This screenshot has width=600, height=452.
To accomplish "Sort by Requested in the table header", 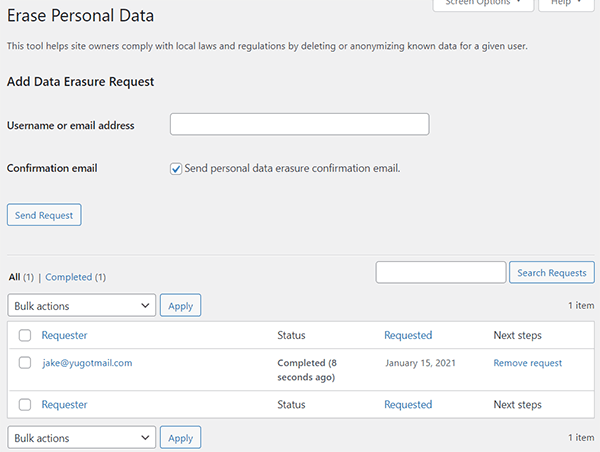I will [408, 335].
